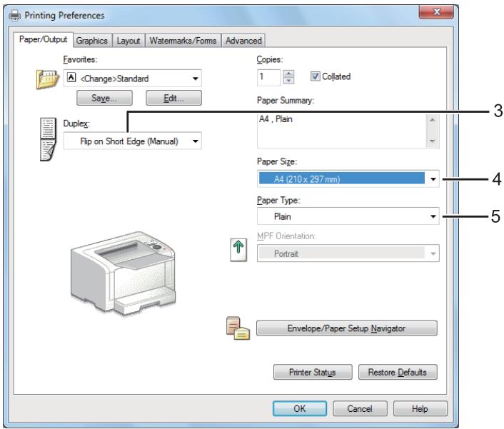Toggle the Collated checkbox

coord(315,76)
